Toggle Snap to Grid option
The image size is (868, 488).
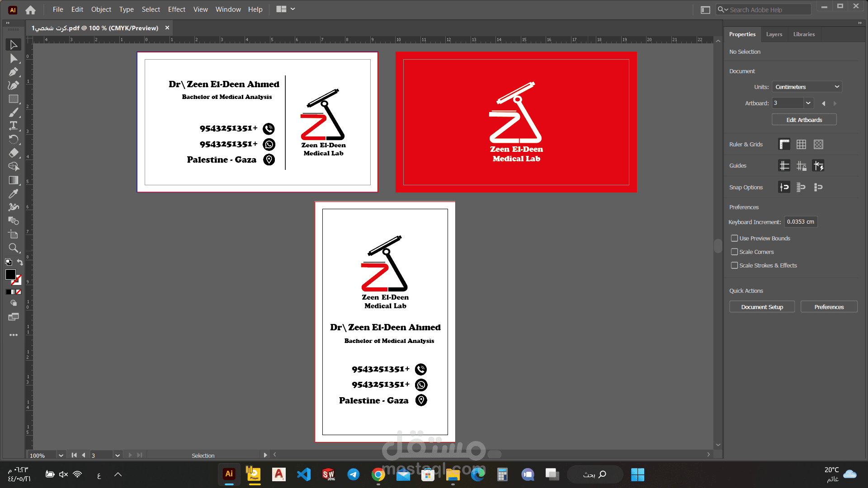(x=801, y=187)
